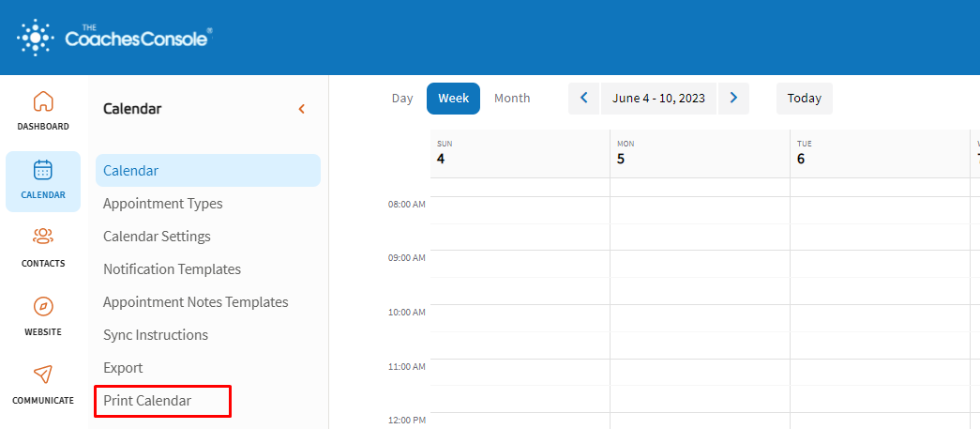Open the June 4 - 10, 2023 date picker

click(x=658, y=99)
